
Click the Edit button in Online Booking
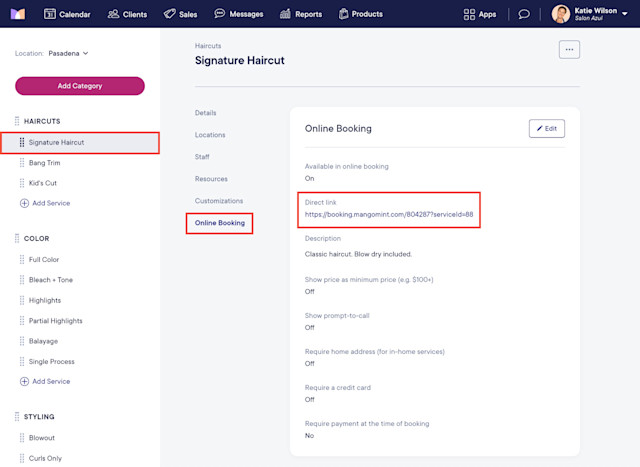(x=547, y=129)
